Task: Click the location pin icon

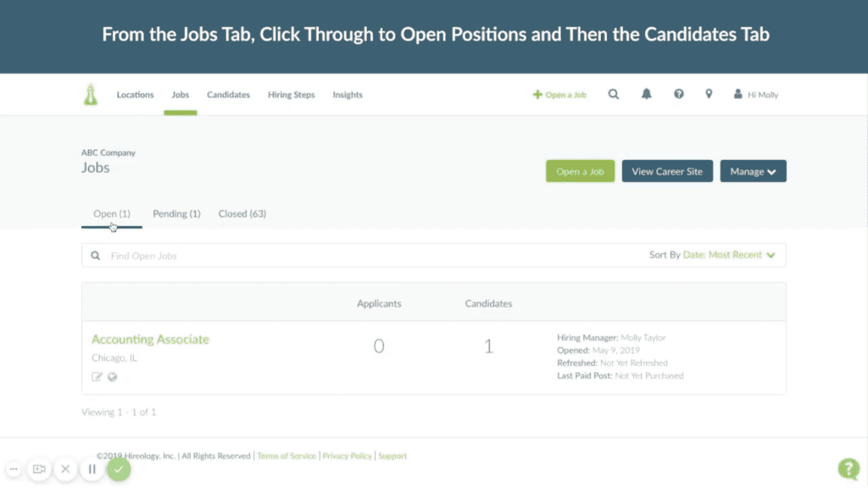Action: coord(709,95)
